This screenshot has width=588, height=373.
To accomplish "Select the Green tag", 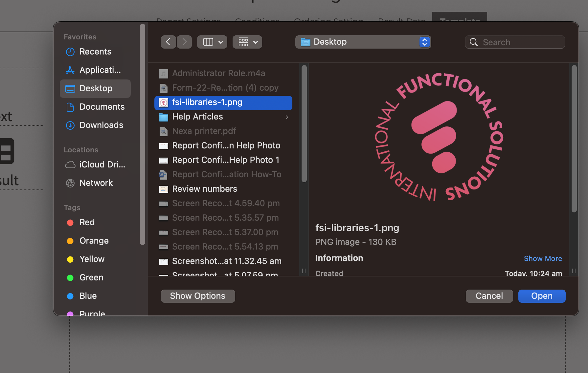I will coord(95,277).
